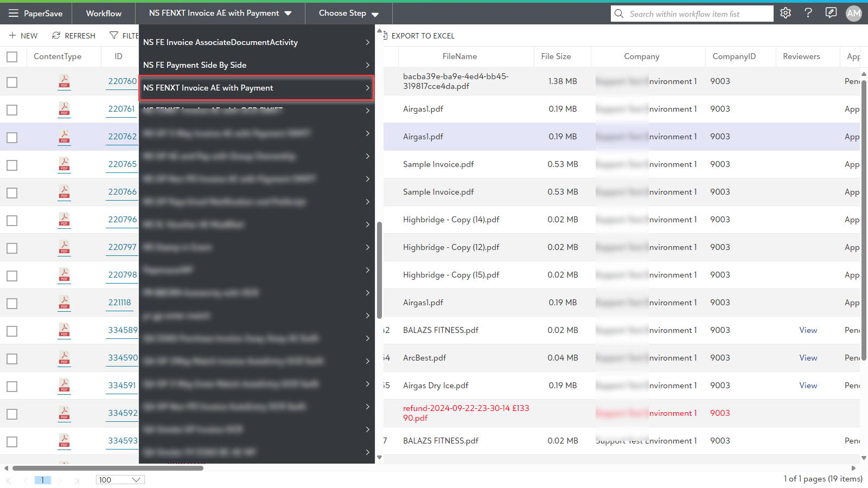
Task: Open the PaperSave hamburger menu
Action: click(x=13, y=14)
